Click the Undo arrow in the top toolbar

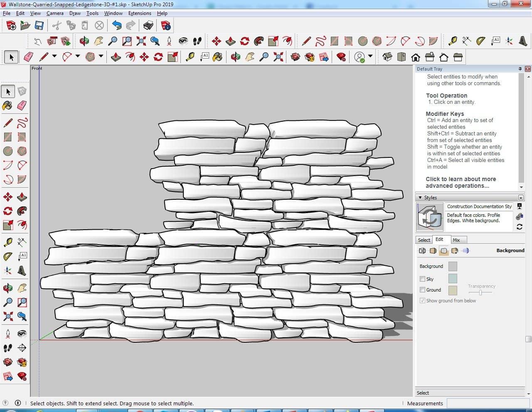point(117,26)
